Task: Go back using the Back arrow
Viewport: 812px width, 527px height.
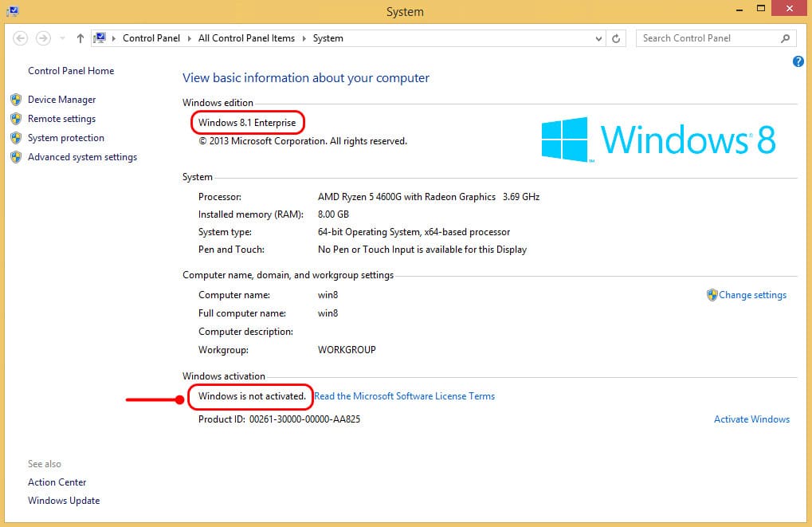Action: [20, 38]
